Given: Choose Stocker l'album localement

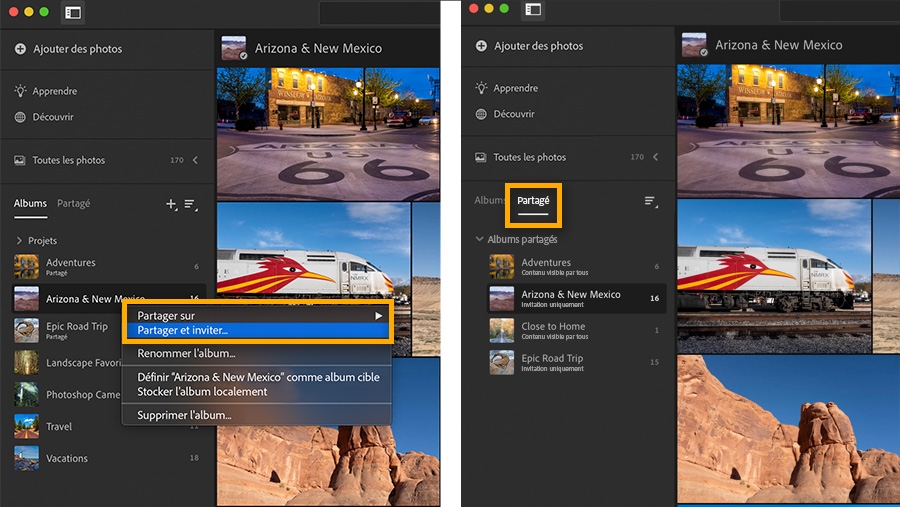Looking at the screenshot, I should 257,392.
